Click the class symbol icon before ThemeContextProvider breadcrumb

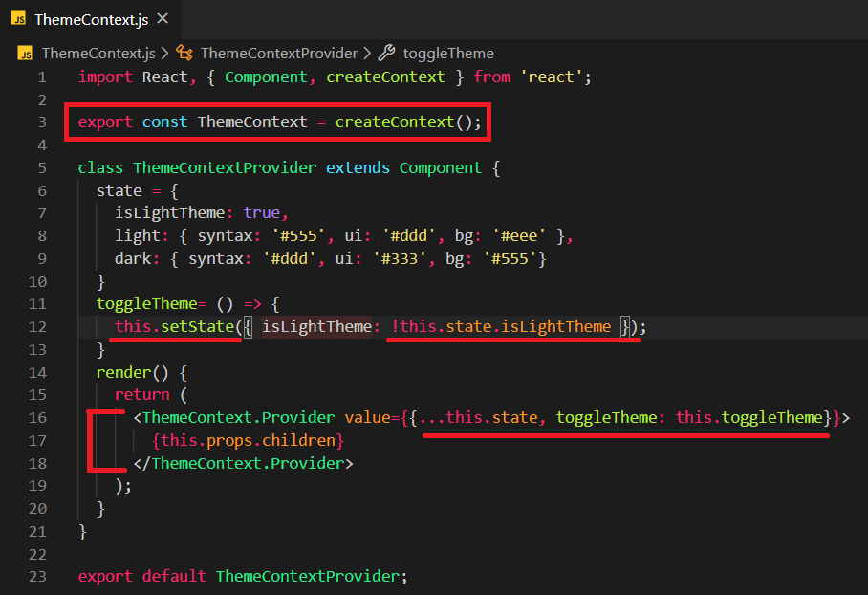pyautogui.click(x=184, y=54)
